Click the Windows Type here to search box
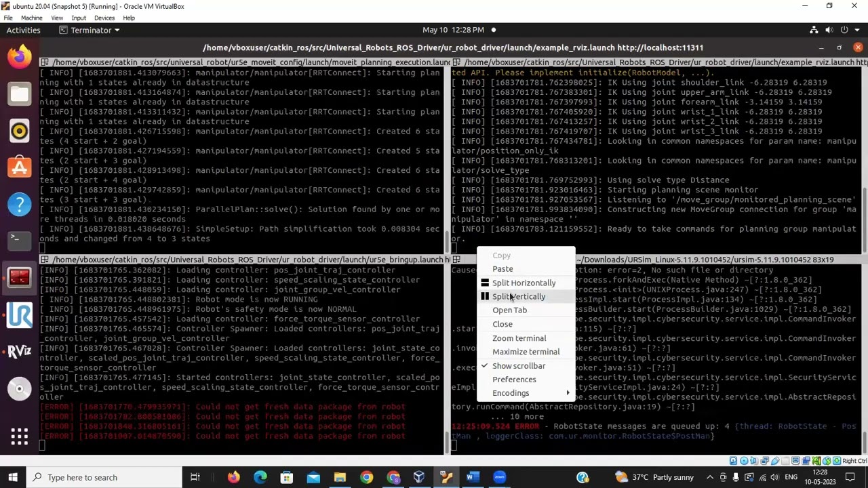Image resolution: width=868 pixels, height=488 pixels. 105,477
